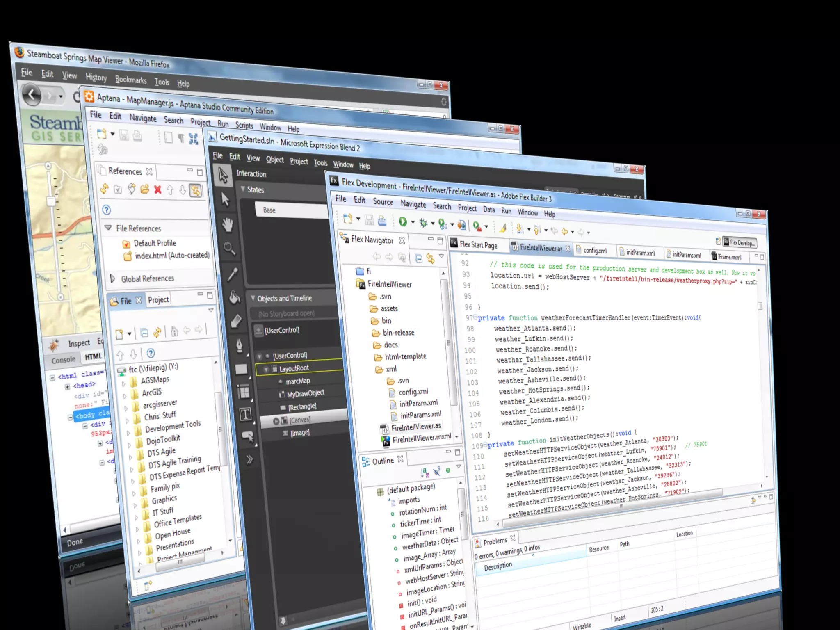This screenshot has width=840, height=630.
Task: Click the sort alphabetically icon in Outline view
Action: coord(425,472)
